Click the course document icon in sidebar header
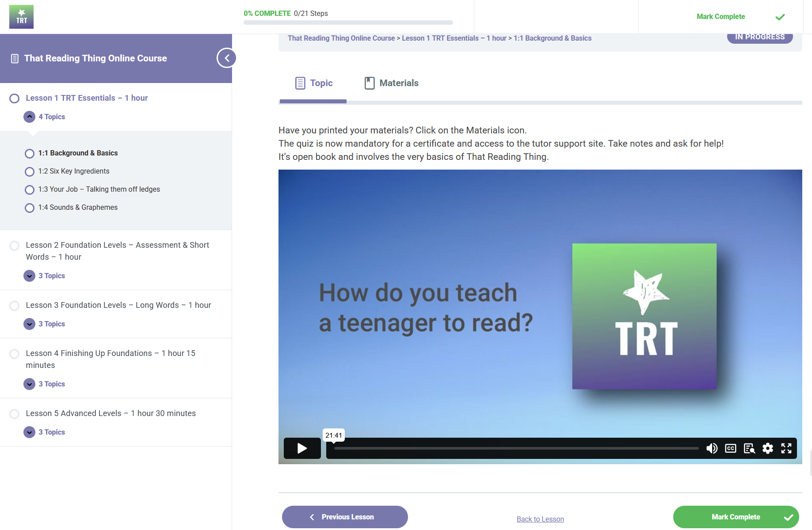Screen dimensions: 812x530 (15, 58)
